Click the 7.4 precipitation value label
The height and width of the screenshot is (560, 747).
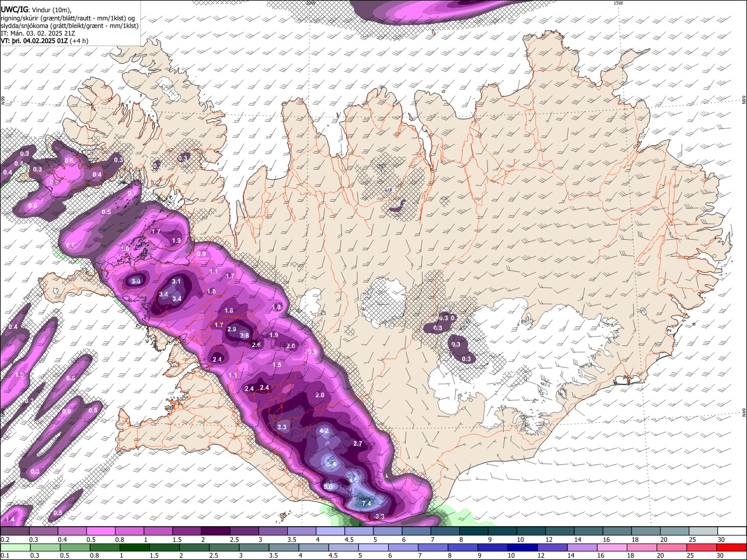(x=366, y=503)
